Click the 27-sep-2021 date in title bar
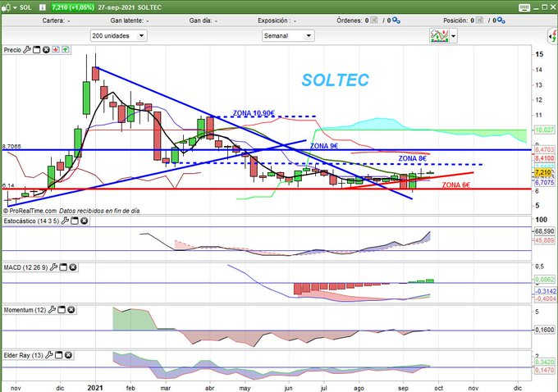Image resolution: width=558 pixels, height=392 pixels. 116,7
